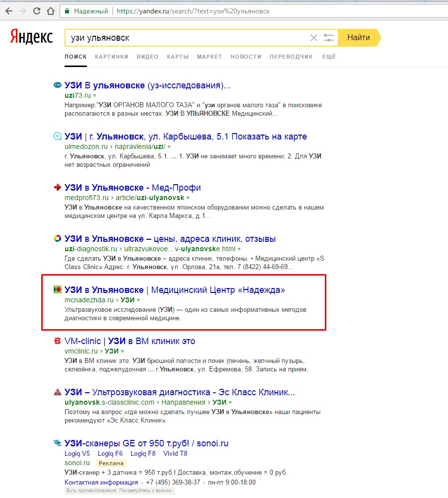Switch to ВИДЕО tab
This screenshot has width=448, height=498.
pos(148,57)
